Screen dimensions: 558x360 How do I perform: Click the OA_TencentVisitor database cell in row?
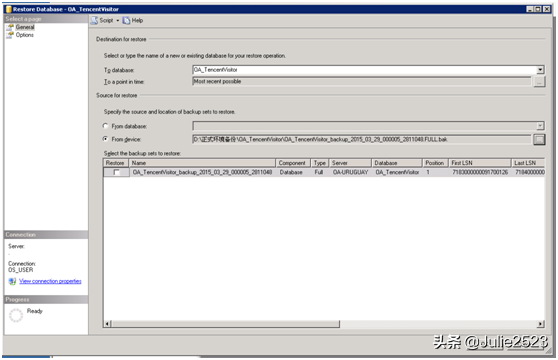click(397, 173)
